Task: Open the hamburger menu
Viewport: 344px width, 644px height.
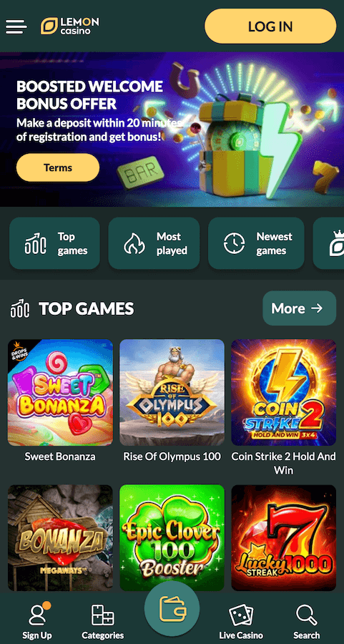Action: coord(16,26)
